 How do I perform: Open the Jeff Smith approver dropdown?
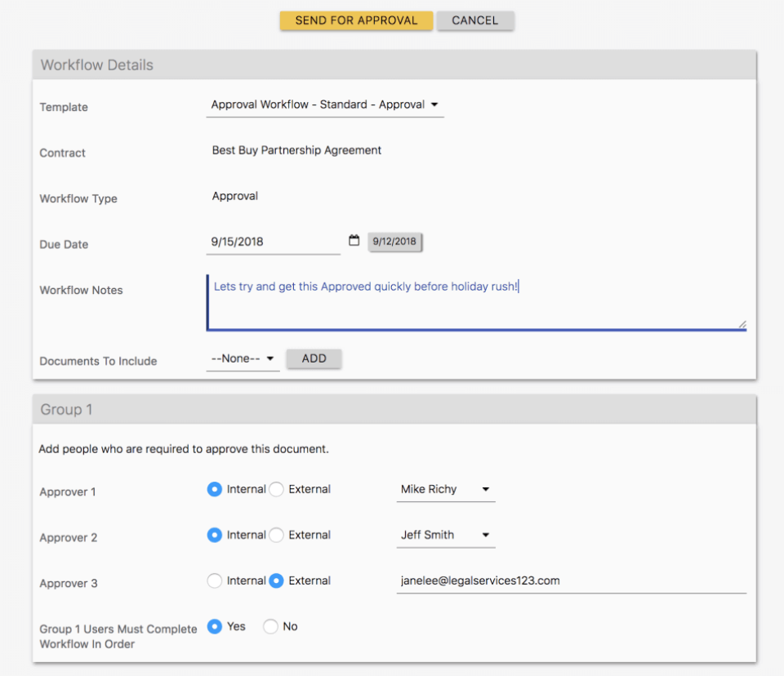(x=445, y=535)
